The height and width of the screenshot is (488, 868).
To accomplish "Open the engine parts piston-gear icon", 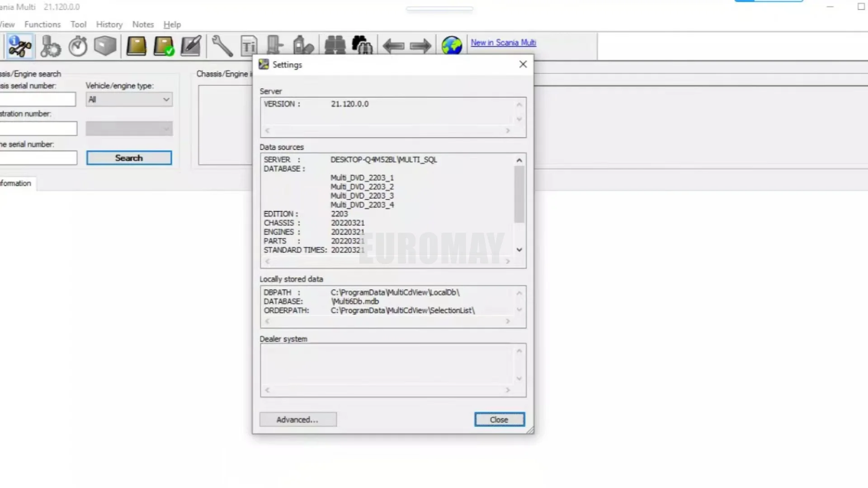I will point(50,46).
